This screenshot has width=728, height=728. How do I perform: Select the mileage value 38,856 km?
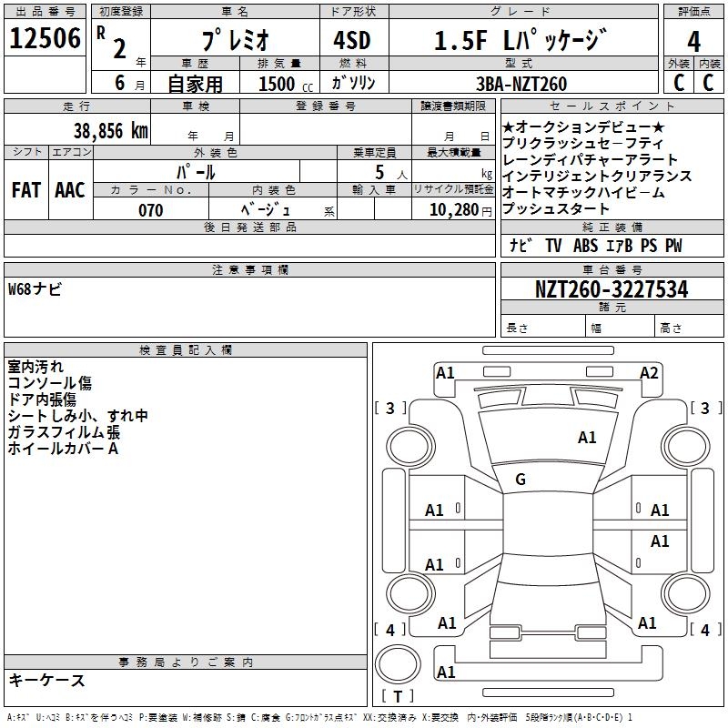pyautogui.click(x=111, y=131)
